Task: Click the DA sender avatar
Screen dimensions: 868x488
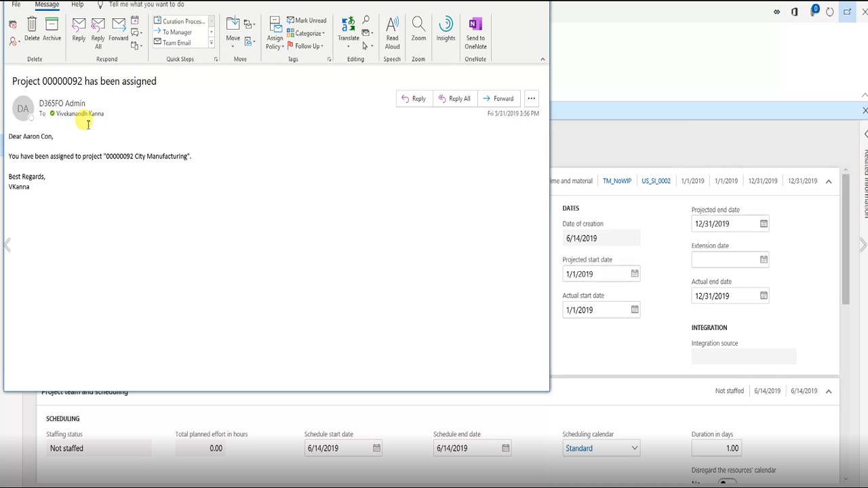Action: (x=23, y=108)
